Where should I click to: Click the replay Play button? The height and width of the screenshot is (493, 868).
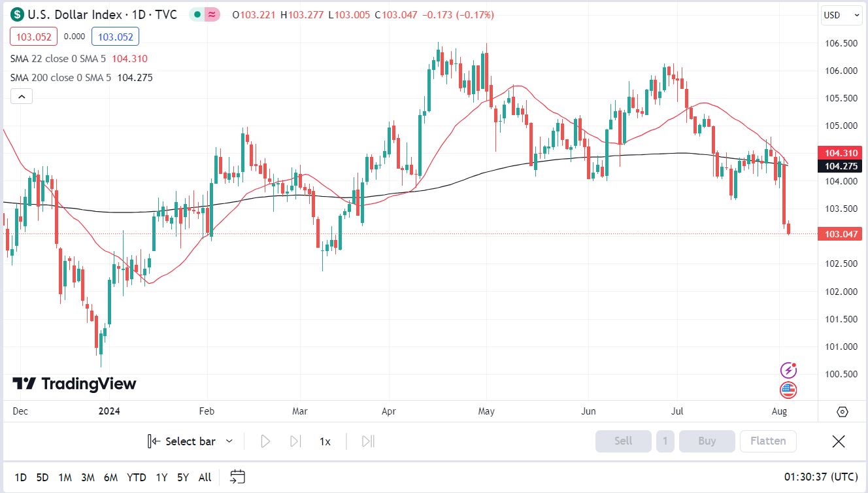(265, 441)
